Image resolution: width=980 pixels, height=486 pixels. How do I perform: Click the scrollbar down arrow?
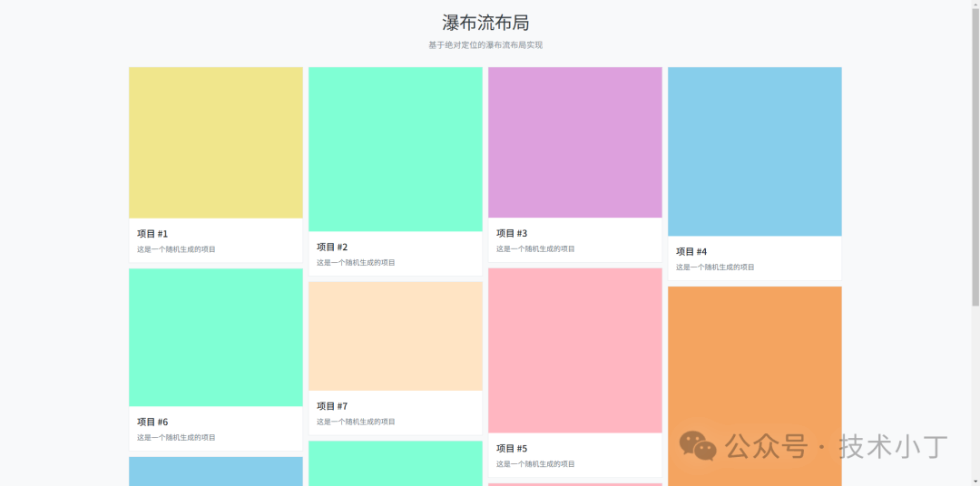click(x=975, y=481)
